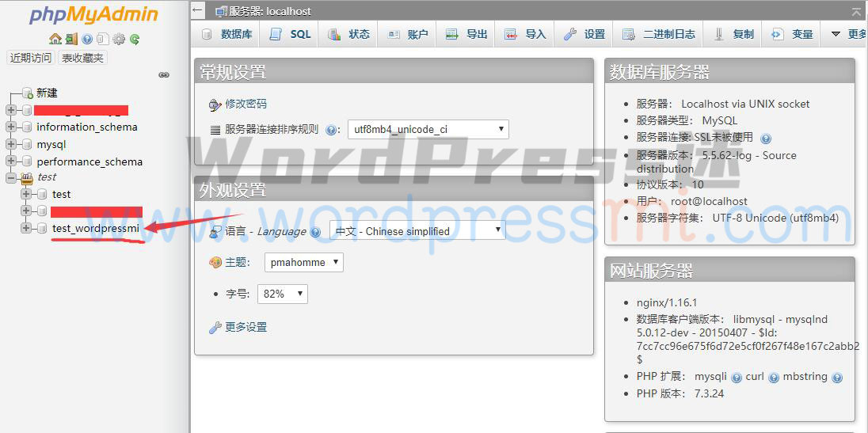The height and width of the screenshot is (433, 868).
Task: Click the 表收藏夹 button
Action: click(82, 58)
